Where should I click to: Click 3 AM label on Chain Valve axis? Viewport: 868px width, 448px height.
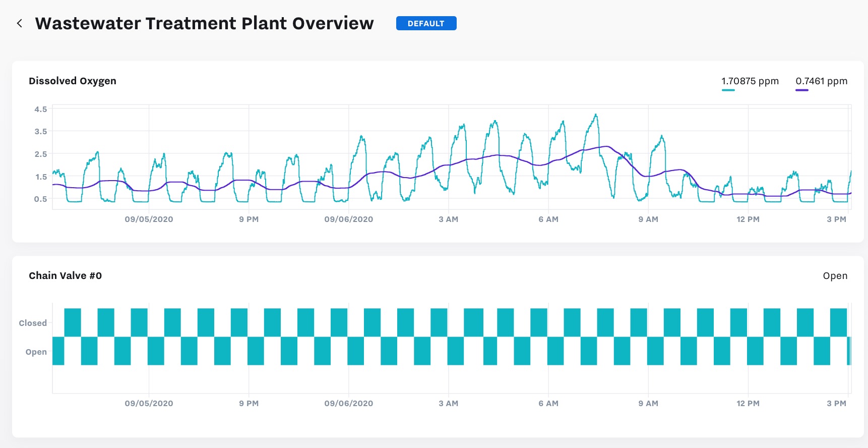[x=449, y=403]
